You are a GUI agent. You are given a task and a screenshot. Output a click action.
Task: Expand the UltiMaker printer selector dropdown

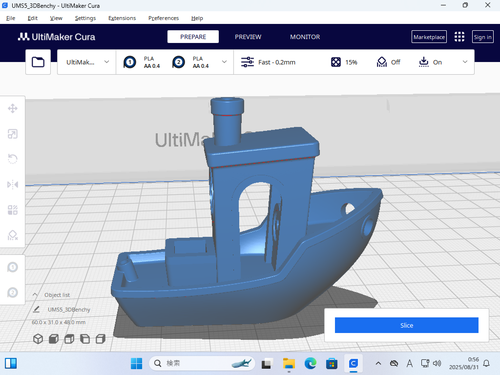coord(87,62)
